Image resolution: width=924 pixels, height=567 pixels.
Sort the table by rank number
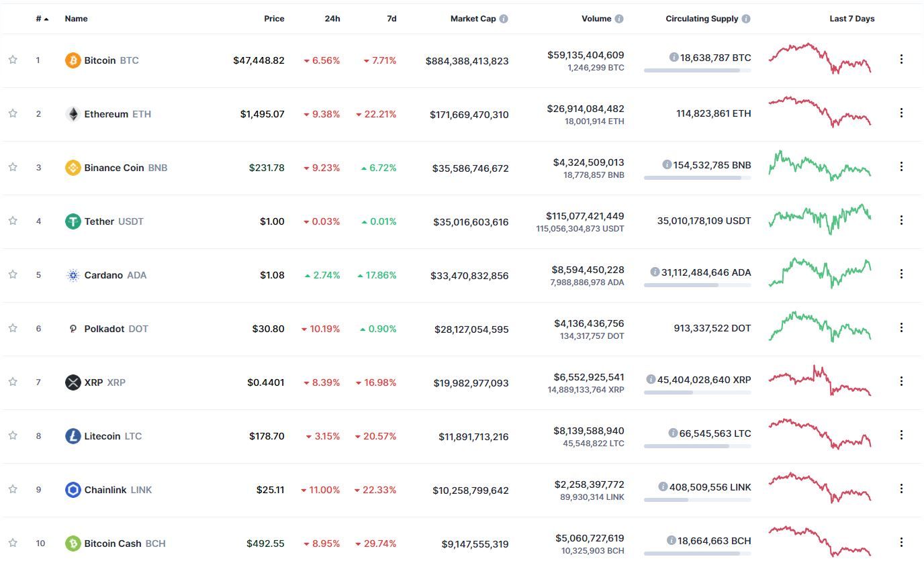[x=42, y=19]
